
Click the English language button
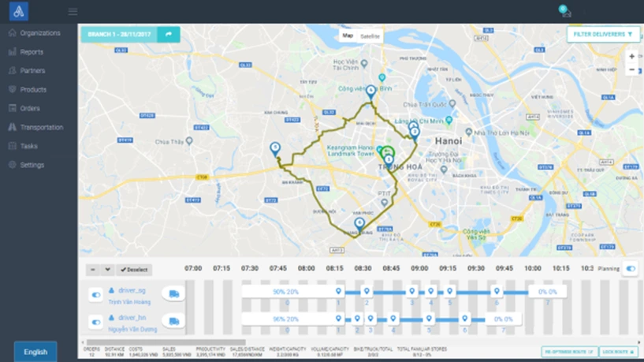(x=35, y=352)
